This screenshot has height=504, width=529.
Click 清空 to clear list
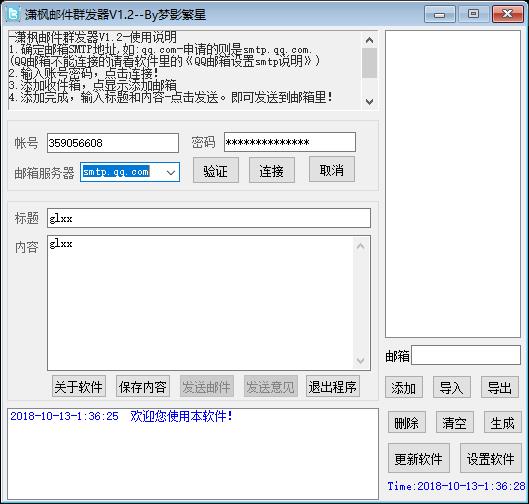(454, 422)
